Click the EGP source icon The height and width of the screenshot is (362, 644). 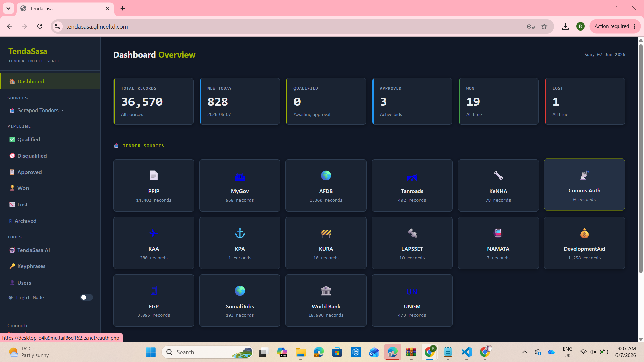click(x=154, y=291)
